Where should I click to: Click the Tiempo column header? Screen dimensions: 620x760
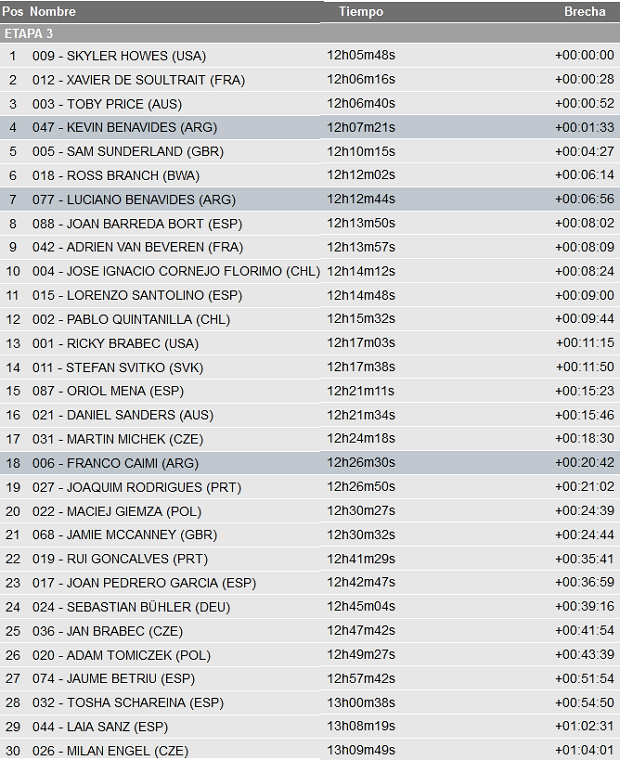pos(360,12)
